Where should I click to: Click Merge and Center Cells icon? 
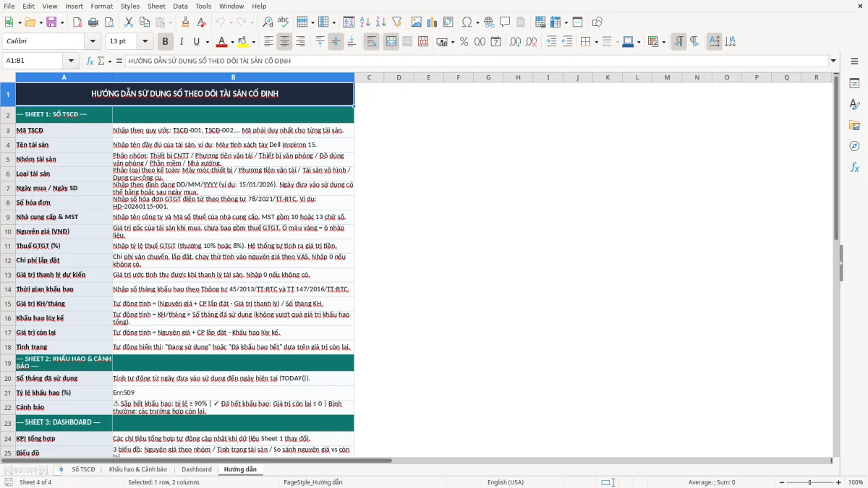[x=391, y=42]
